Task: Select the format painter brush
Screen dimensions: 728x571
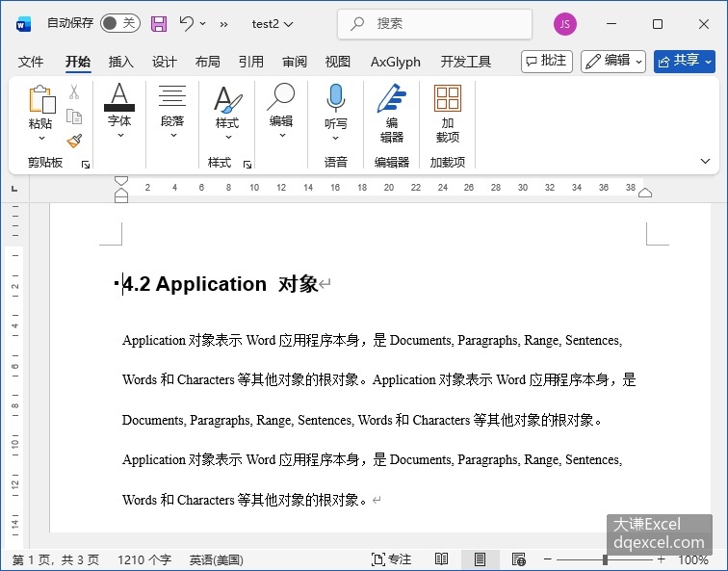Action: point(74,141)
